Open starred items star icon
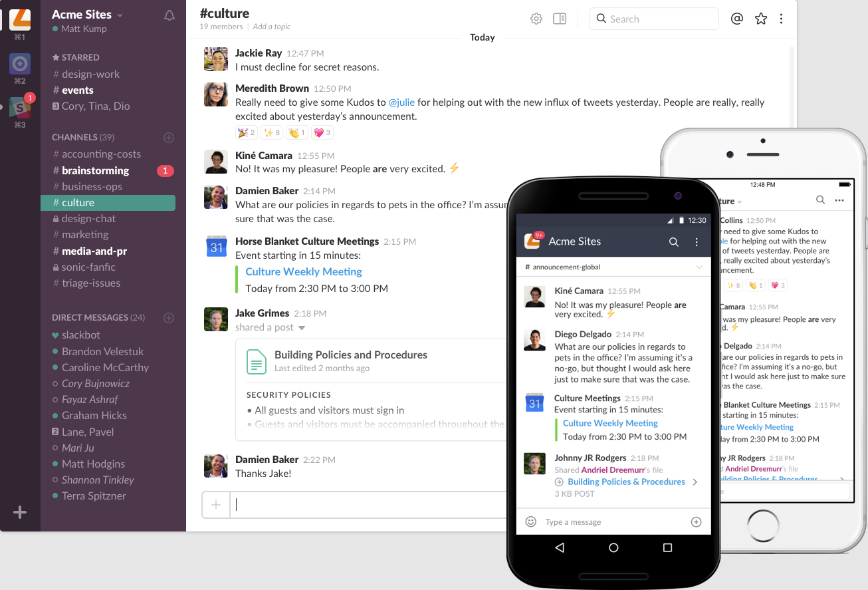The width and height of the screenshot is (868, 590). [x=760, y=19]
